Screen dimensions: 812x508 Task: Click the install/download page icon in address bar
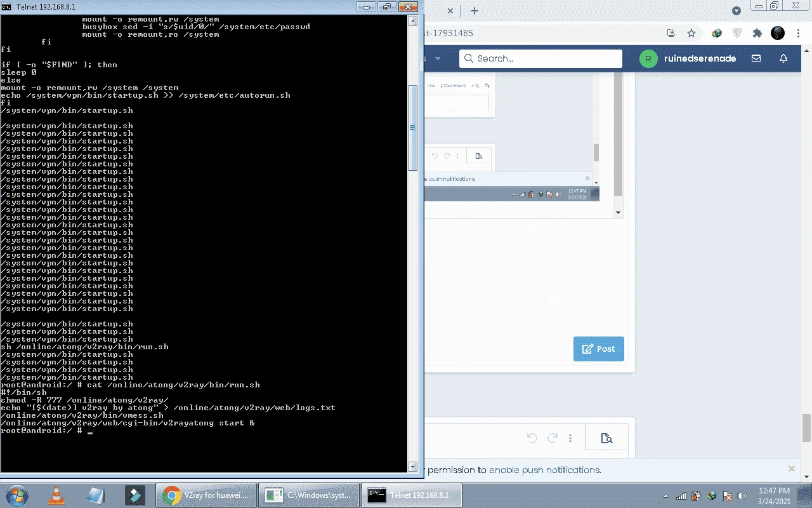tap(671, 33)
